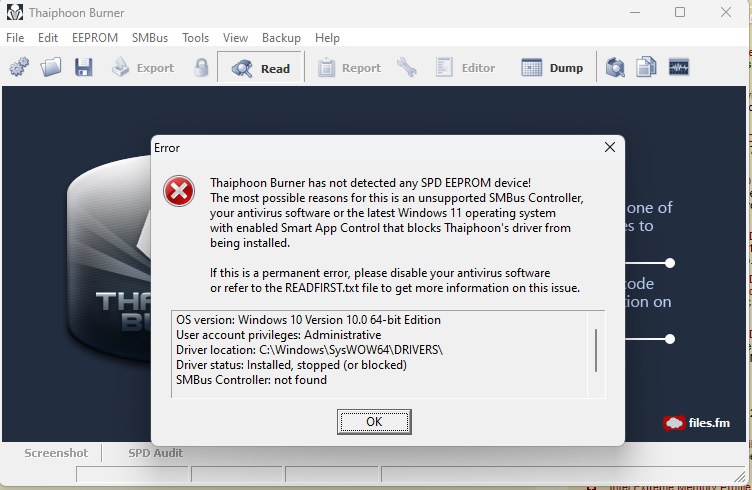Viewport: 752px width, 490px height.
Task: Click the 'Driver location' line
Action: (x=309, y=350)
